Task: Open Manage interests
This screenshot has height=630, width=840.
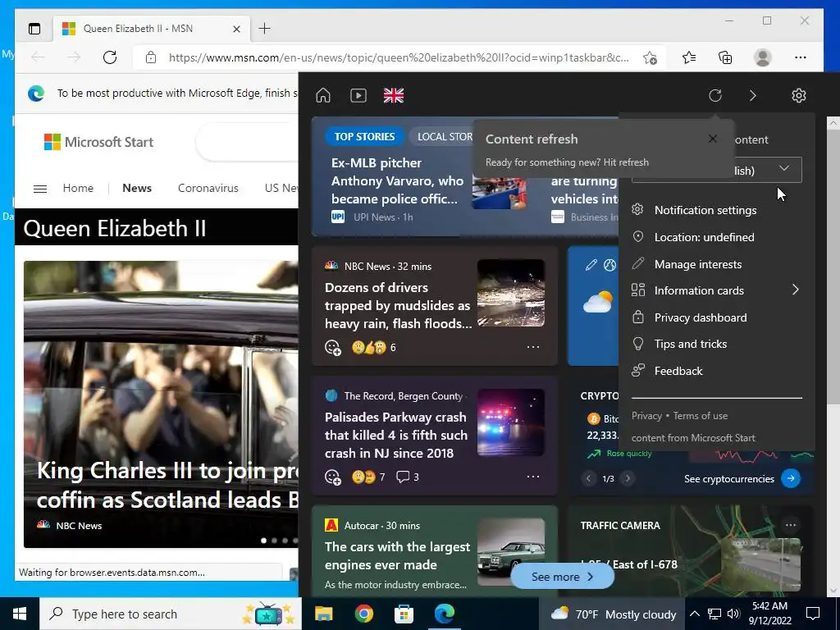Action: pyautogui.click(x=697, y=264)
